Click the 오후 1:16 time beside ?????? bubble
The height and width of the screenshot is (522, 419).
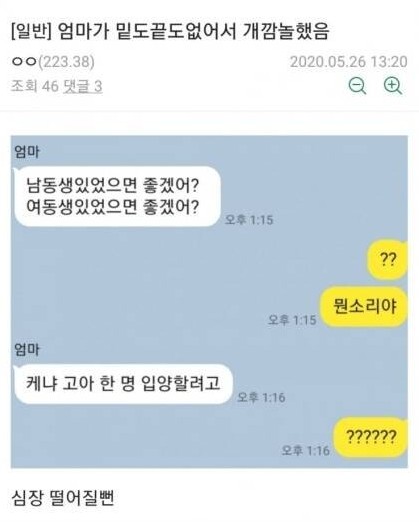click(x=306, y=451)
